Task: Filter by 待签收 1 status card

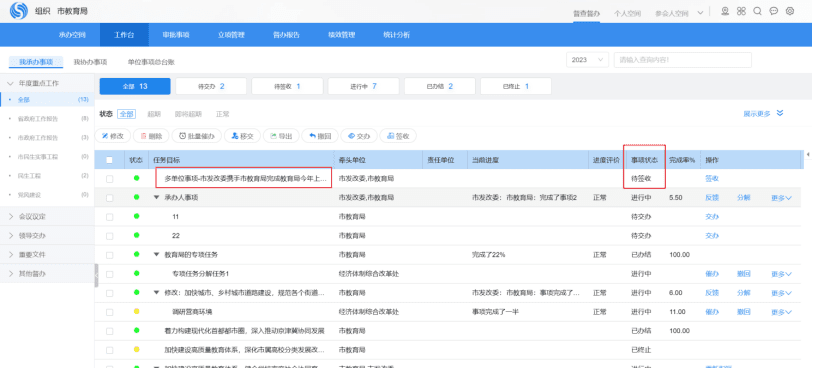Action: (287, 87)
